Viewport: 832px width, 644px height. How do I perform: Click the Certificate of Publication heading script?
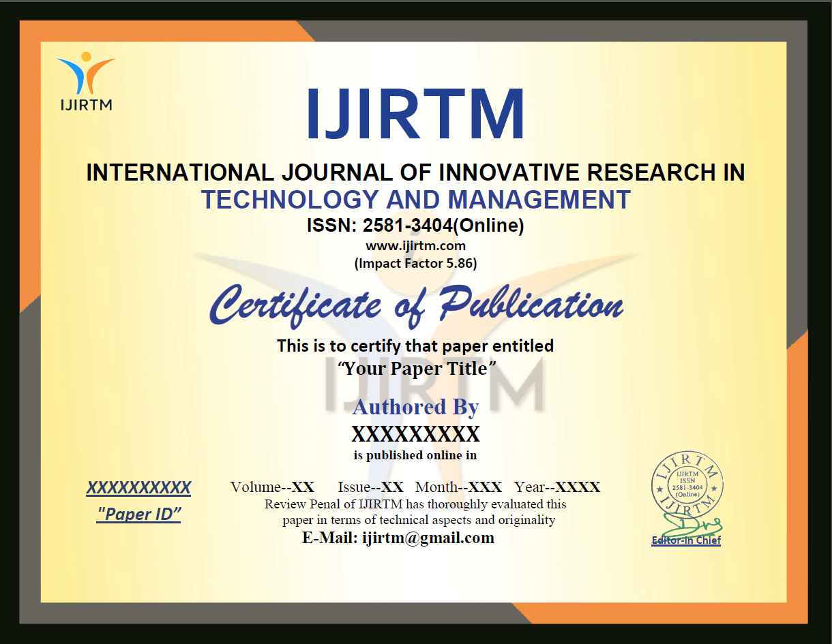pos(416,305)
